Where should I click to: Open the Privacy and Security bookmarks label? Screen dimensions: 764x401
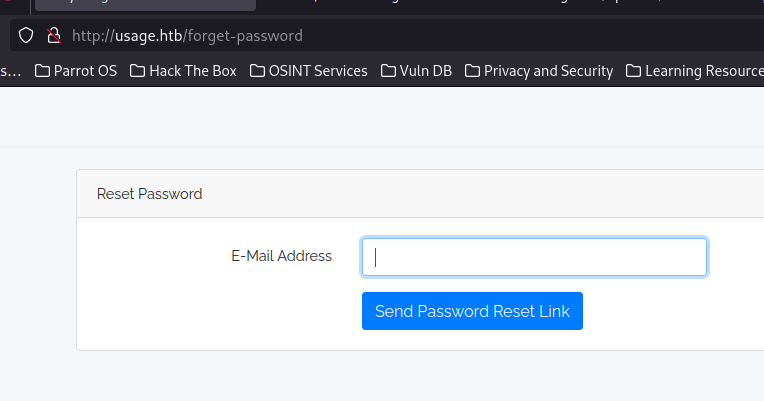[x=548, y=71]
